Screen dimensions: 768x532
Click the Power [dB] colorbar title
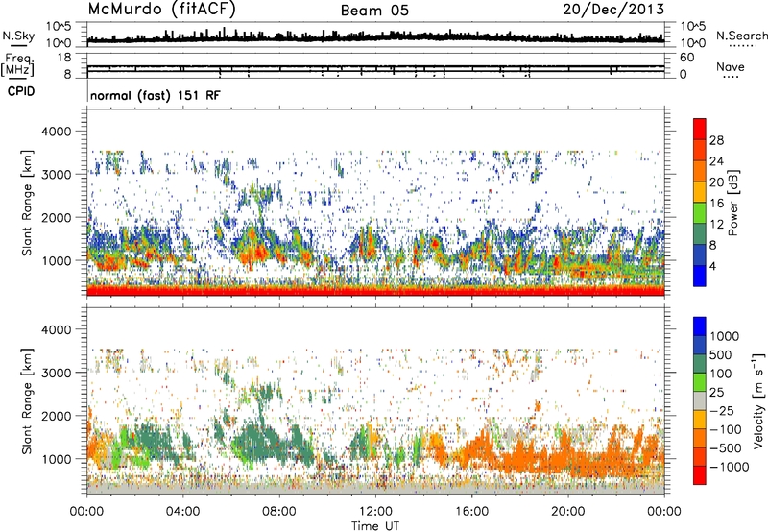coord(732,203)
